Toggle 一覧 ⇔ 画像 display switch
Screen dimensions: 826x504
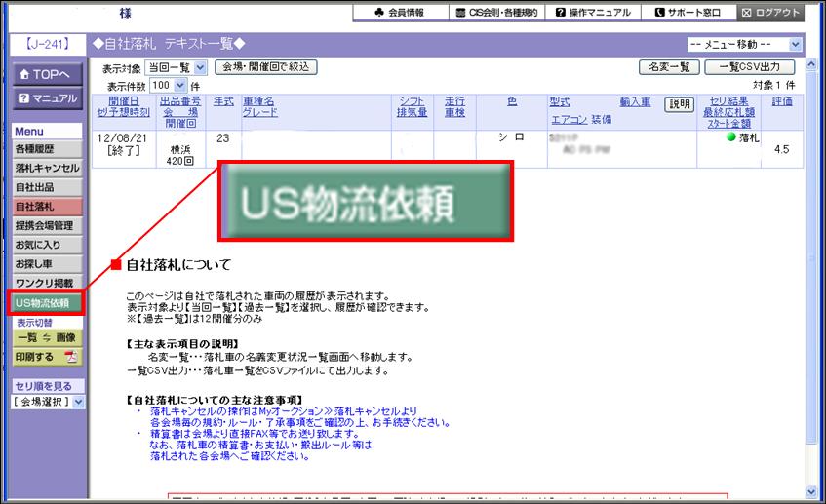tap(48, 337)
